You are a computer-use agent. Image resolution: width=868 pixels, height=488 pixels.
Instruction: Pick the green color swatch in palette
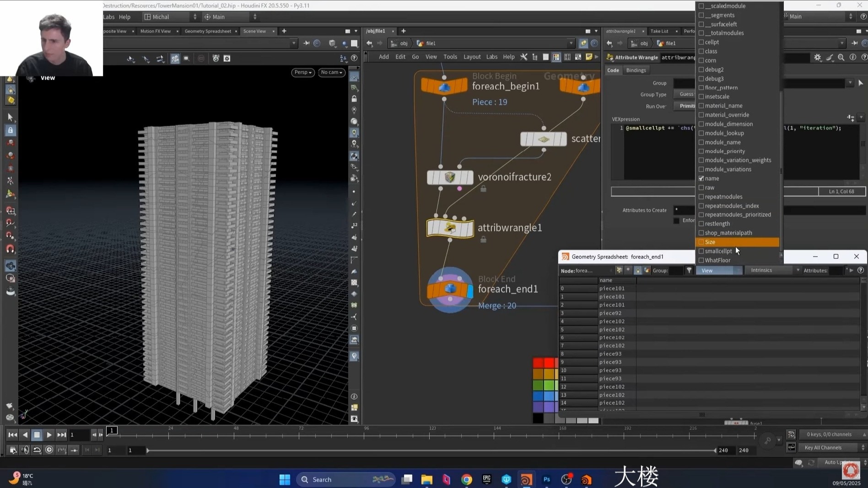[x=538, y=386]
